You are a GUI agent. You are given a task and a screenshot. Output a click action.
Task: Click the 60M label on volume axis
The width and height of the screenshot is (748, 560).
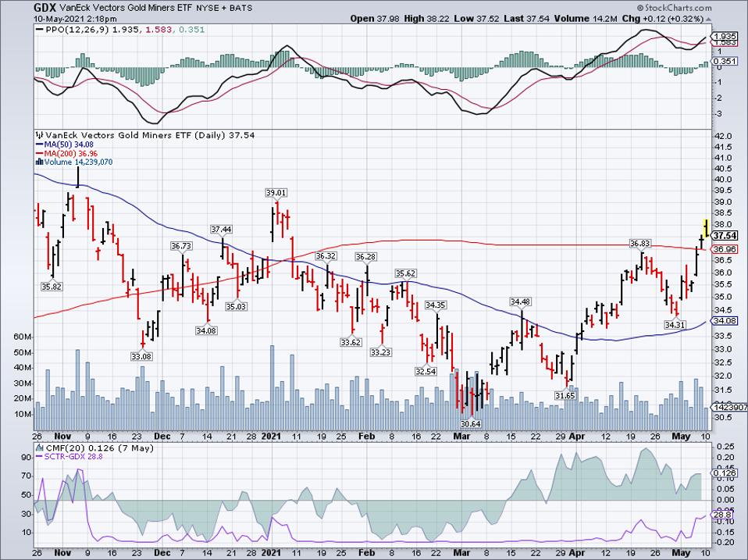pos(23,337)
